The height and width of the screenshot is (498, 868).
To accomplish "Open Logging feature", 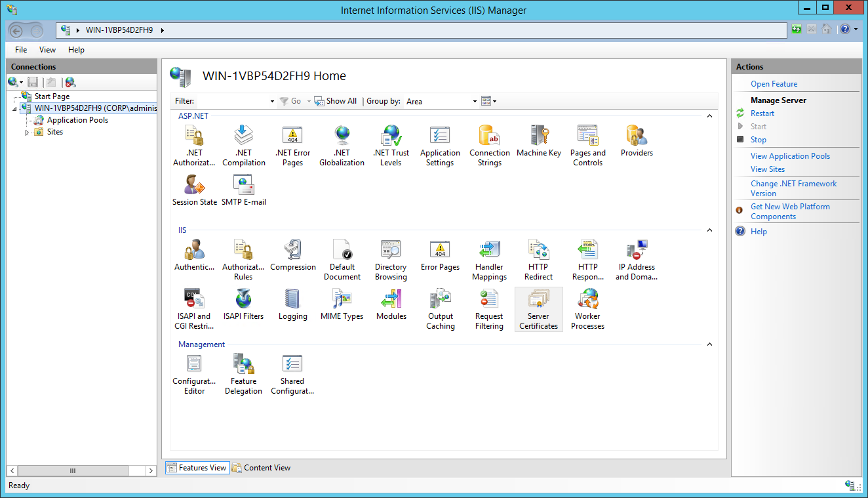I will [x=293, y=304].
